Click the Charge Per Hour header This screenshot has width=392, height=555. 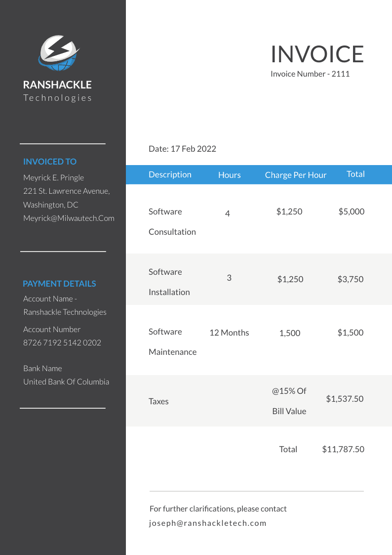click(x=296, y=175)
